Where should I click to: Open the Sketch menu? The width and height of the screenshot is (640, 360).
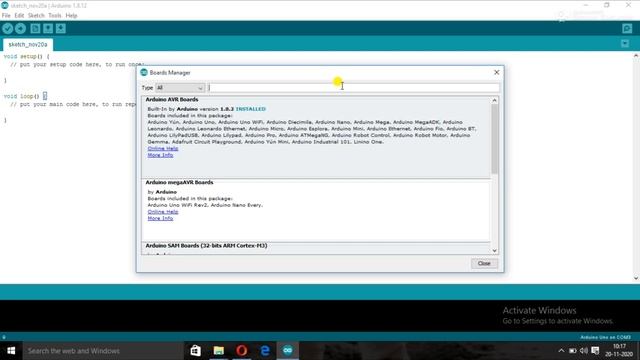36,16
